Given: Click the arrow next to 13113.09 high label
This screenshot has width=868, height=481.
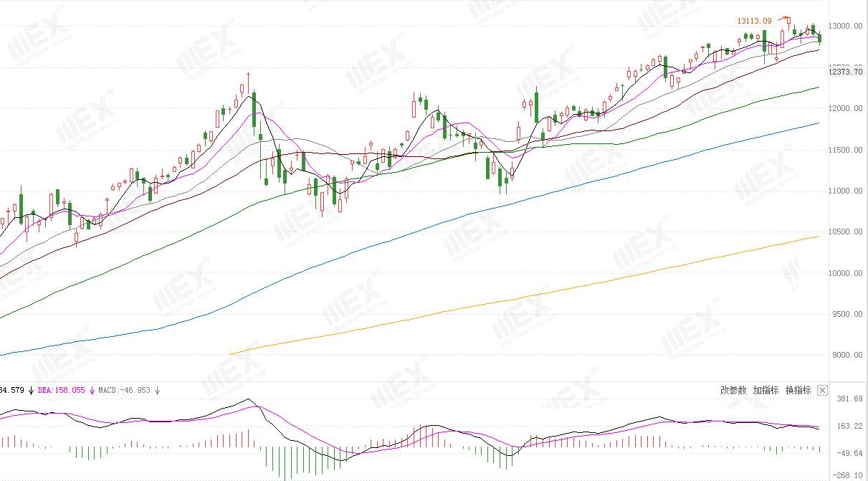Looking at the screenshot, I should click(783, 19).
